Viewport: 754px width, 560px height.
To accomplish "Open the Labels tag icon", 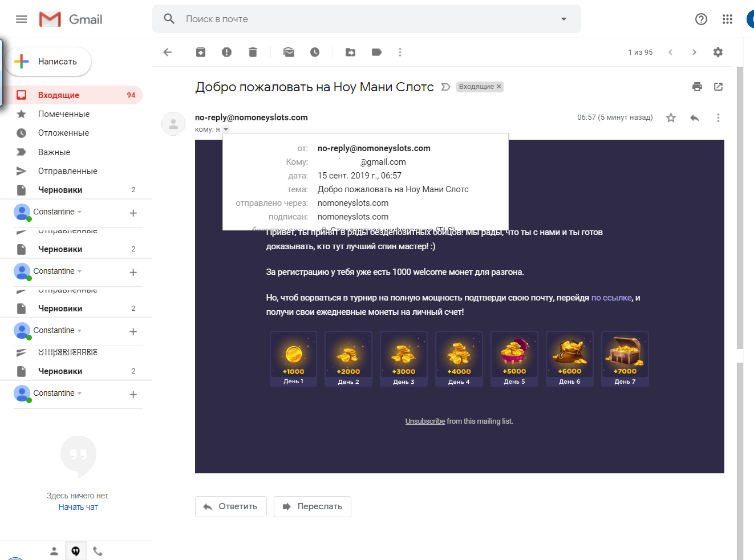I will tap(376, 52).
